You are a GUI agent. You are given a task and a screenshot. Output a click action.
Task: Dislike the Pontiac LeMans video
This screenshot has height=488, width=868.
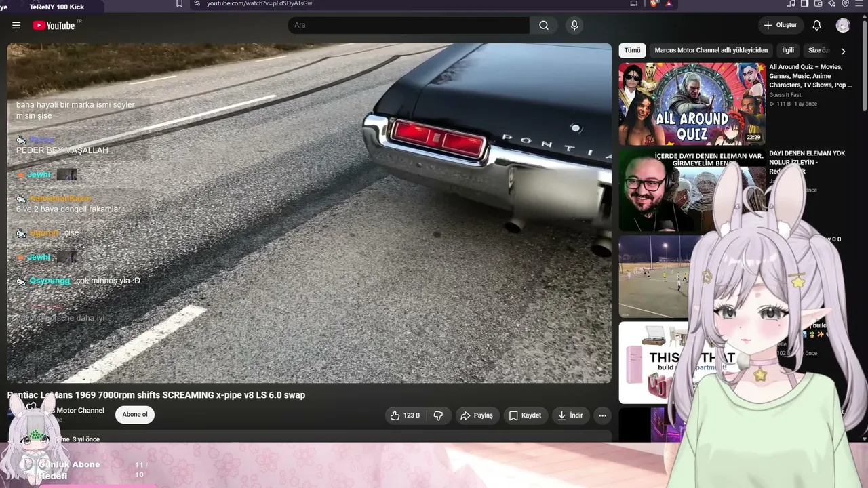(438, 415)
